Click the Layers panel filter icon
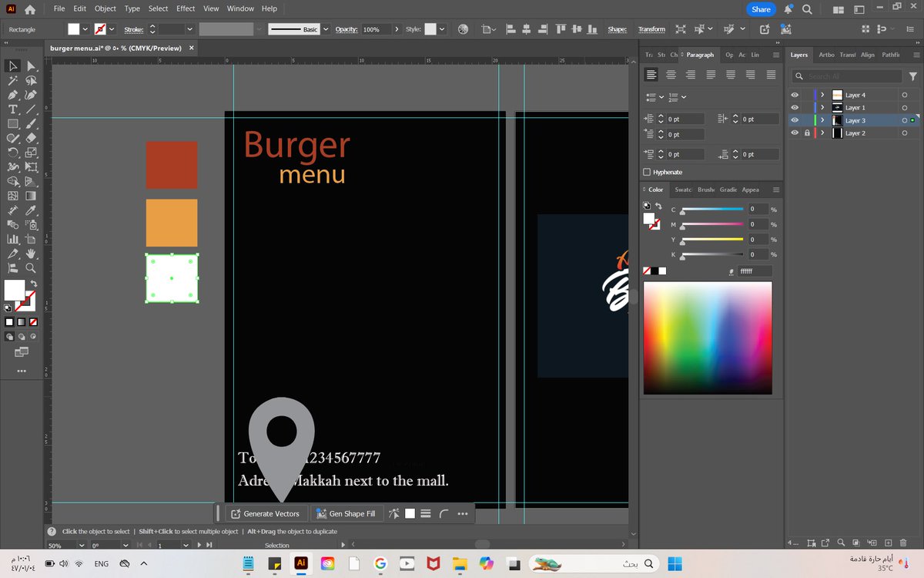The width and height of the screenshot is (924, 578). 915,76
